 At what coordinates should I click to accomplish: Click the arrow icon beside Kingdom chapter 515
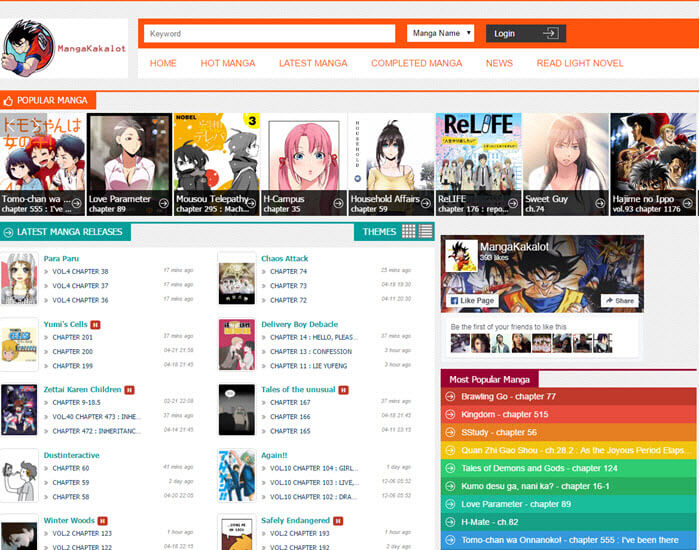tap(450, 414)
